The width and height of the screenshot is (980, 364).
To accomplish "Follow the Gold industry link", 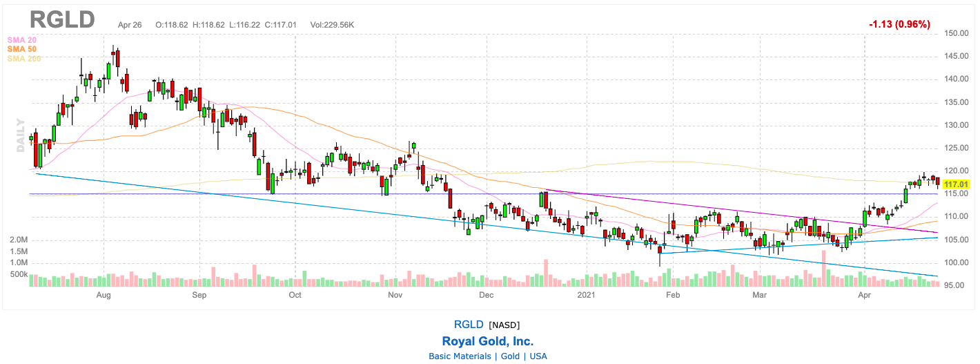I will pos(510,356).
